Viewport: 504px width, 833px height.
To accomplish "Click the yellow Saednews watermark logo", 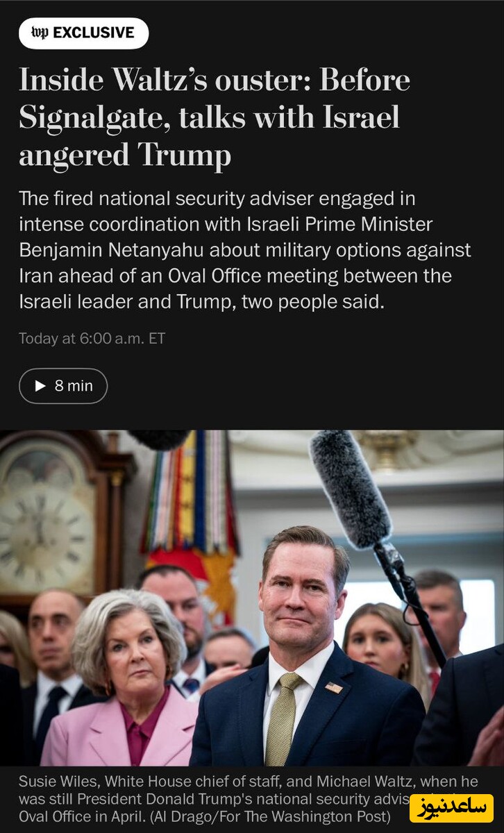I will 451,808.
